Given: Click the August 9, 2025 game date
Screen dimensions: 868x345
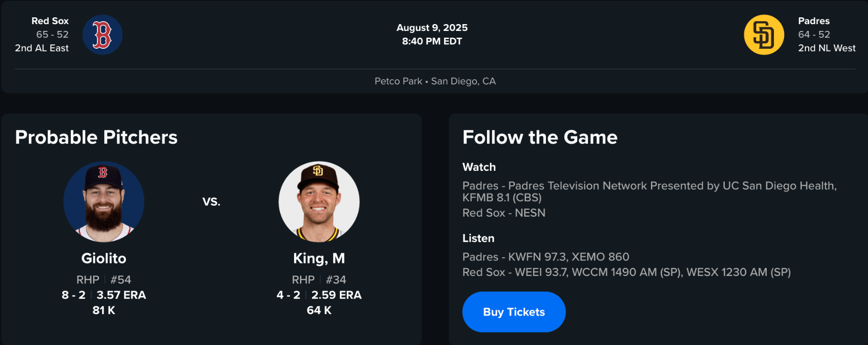Looking at the screenshot, I should (x=432, y=28).
